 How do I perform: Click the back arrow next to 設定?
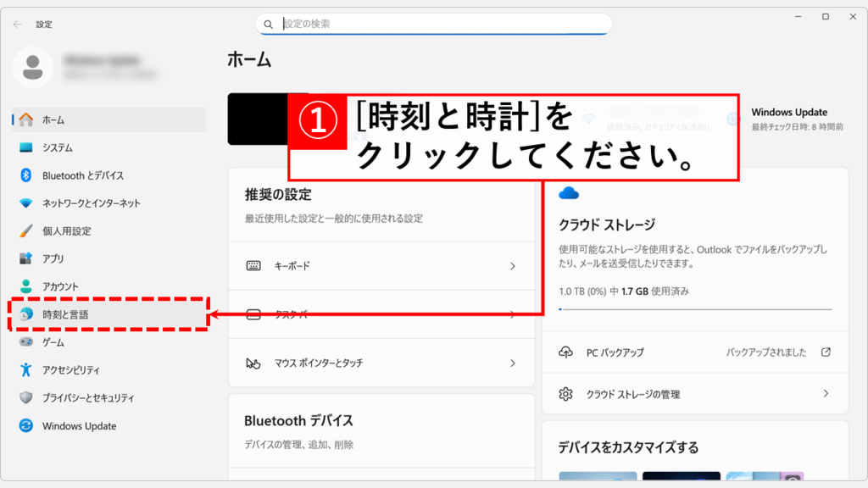(18, 25)
